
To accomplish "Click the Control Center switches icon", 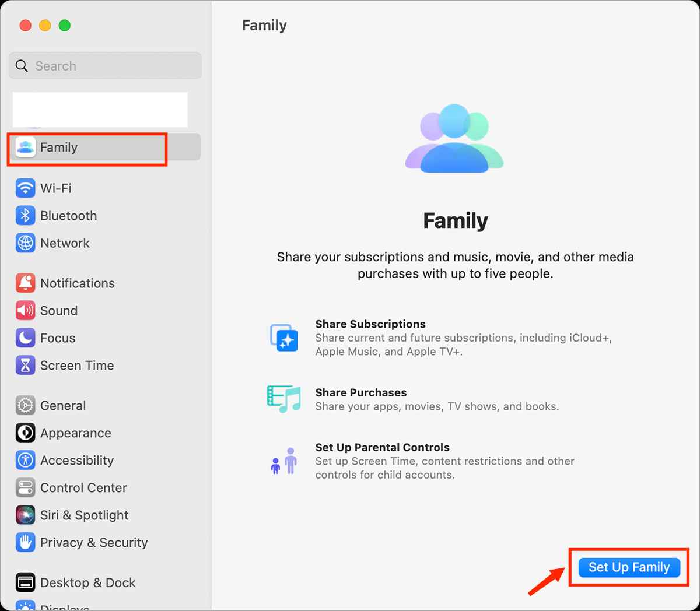I will coord(25,488).
